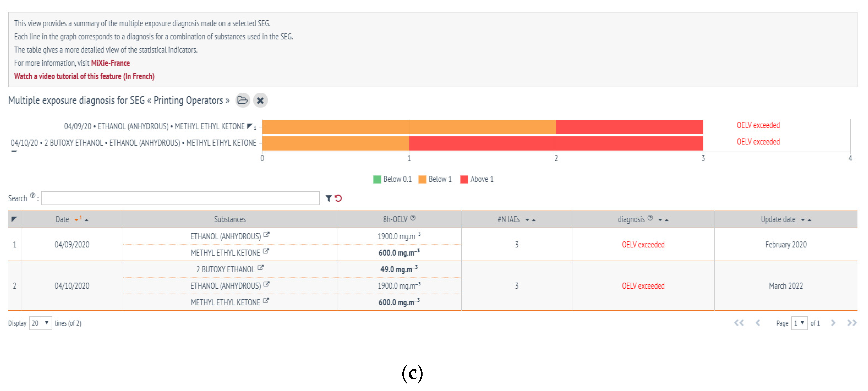Toggle the Above 1 legend series

477,179
